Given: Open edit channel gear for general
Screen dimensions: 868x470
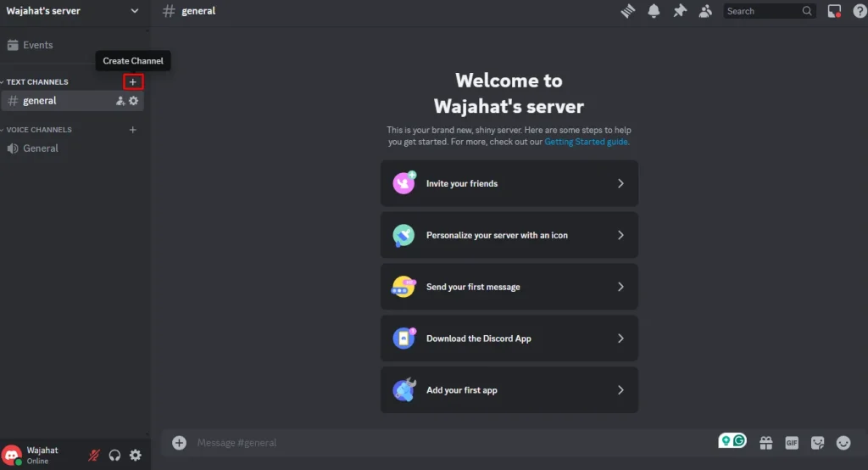Looking at the screenshot, I should [x=133, y=101].
